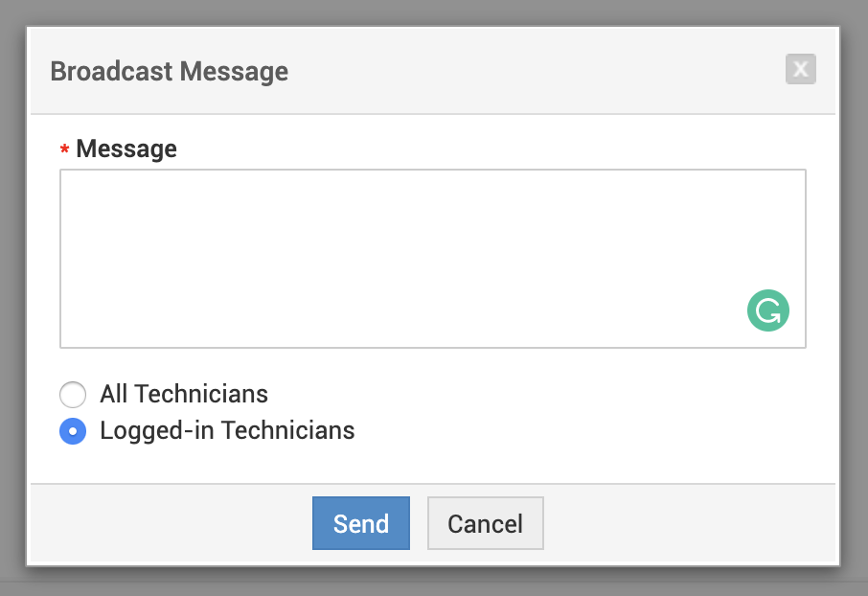The image size is (868, 596).
Task: Click the Cancel button
Action: [485, 523]
